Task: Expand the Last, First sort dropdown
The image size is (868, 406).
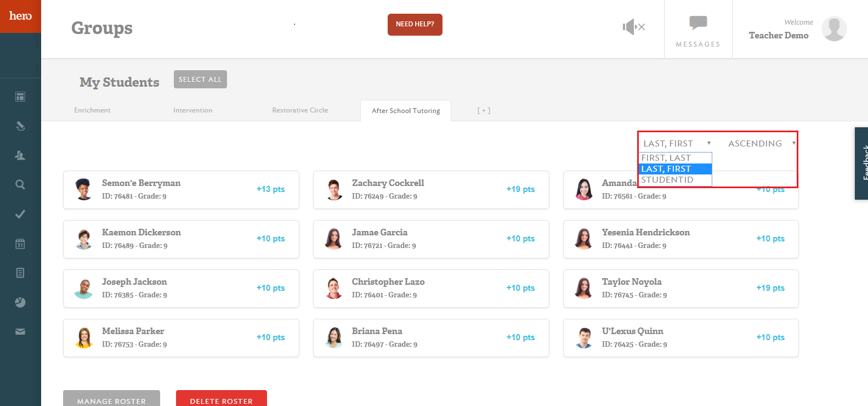Action: [676, 143]
